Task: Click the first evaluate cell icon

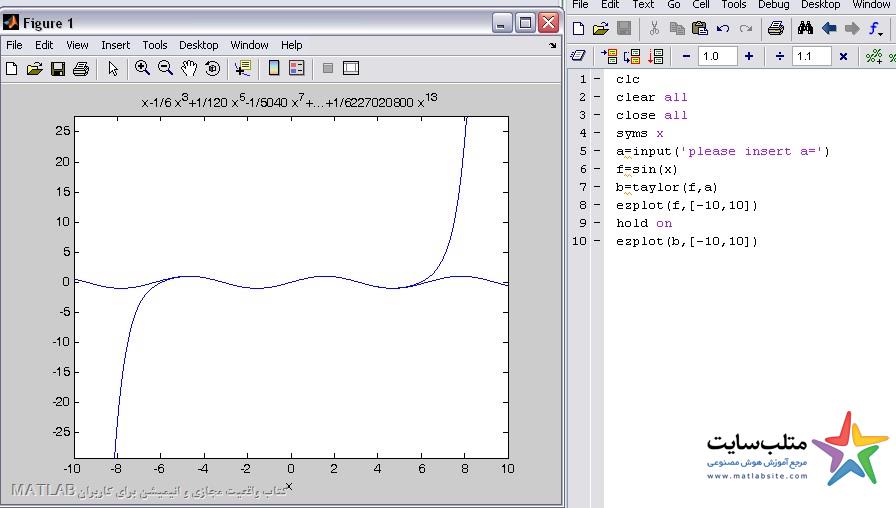Action: coord(609,56)
